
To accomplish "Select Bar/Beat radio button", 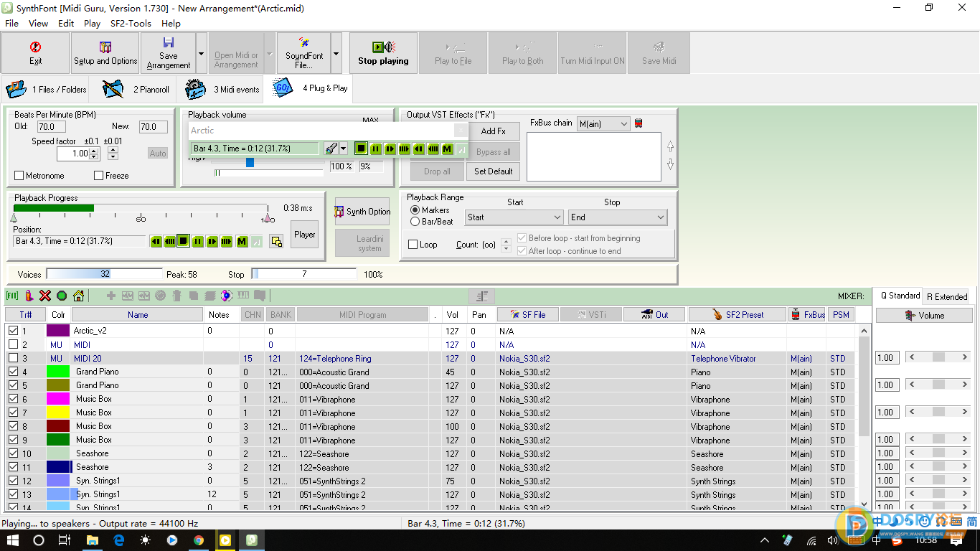I will click(x=415, y=222).
